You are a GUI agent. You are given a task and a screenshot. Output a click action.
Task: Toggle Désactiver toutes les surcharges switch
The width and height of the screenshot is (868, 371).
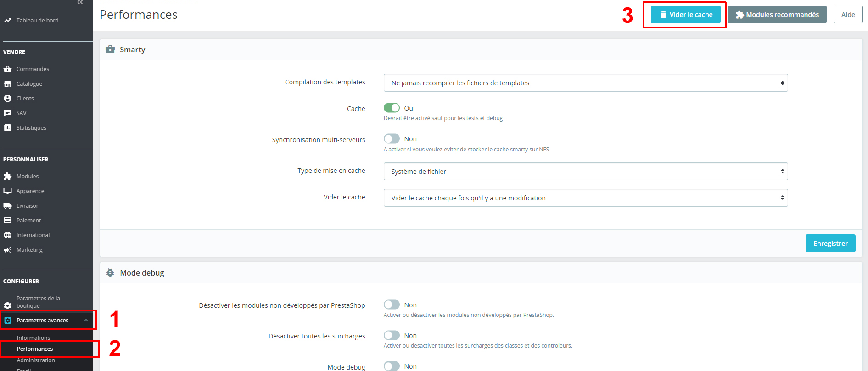pyautogui.click(x=392, y=335)
